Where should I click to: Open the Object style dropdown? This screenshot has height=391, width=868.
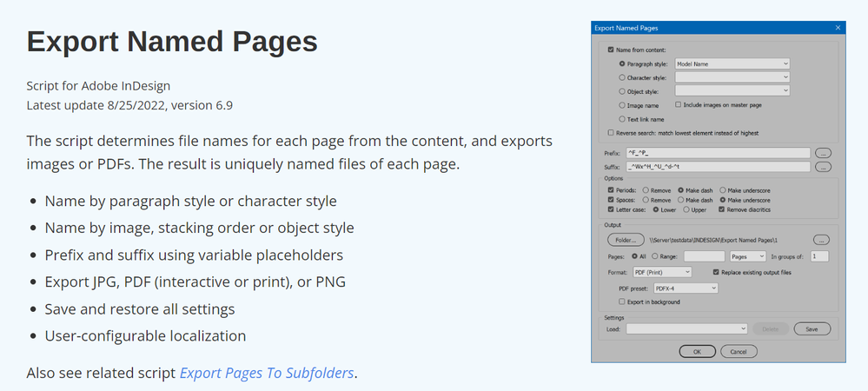click(732, 91)
